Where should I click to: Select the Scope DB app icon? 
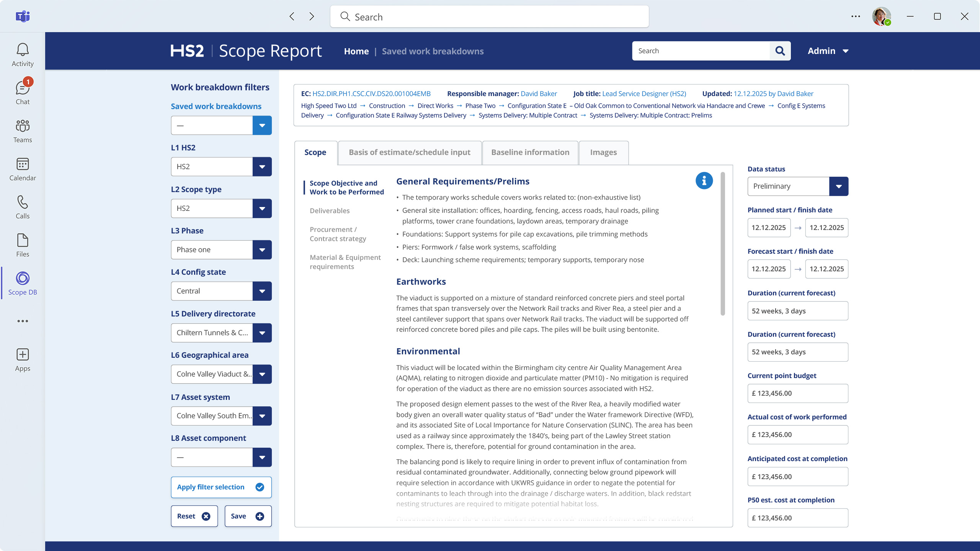click(23, 283)
